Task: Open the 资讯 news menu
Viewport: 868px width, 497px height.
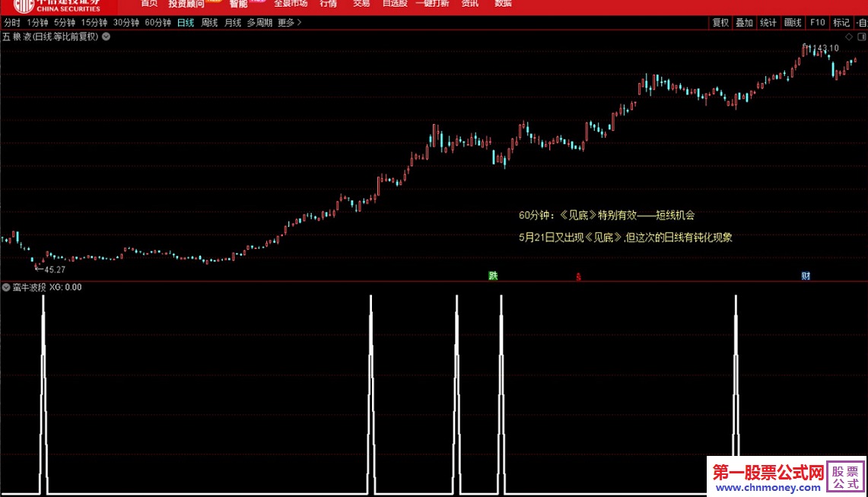Action: pos(470,3)
